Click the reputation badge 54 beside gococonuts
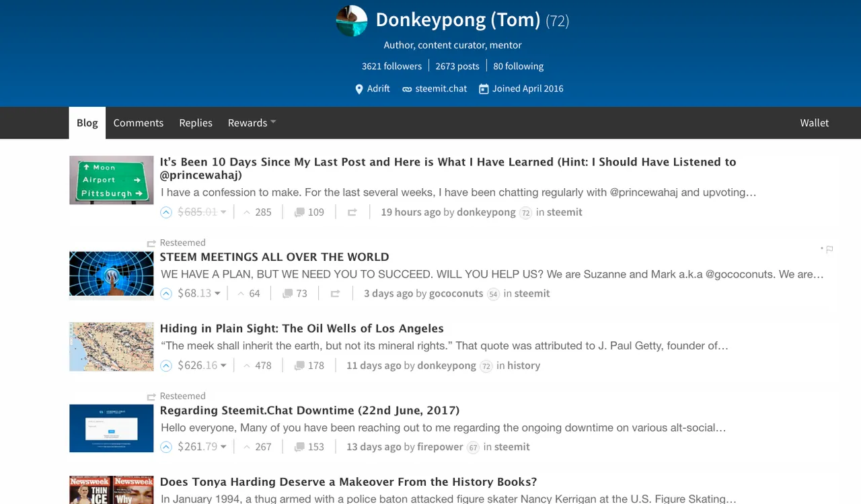Image resolution: width=861 pixels, height=504 pixels. point(493,294)
